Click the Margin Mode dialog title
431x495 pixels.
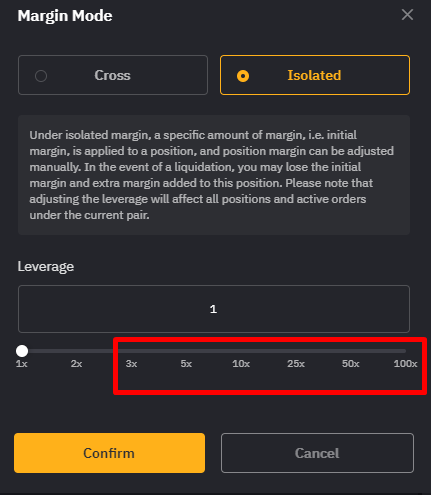click(x=65, y=16)
